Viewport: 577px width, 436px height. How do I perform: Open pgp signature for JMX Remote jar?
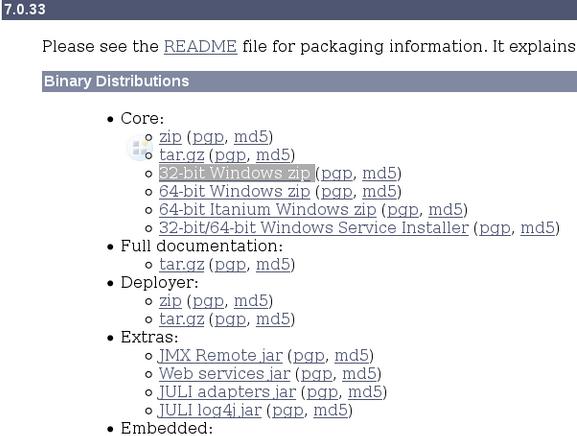coord(309,355)
